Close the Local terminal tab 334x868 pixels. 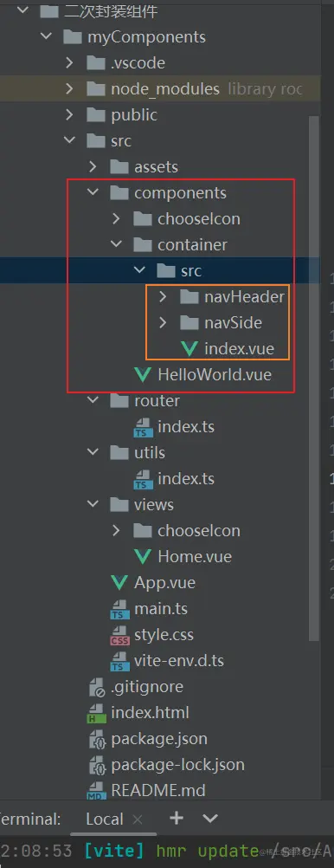pos(138,819)
